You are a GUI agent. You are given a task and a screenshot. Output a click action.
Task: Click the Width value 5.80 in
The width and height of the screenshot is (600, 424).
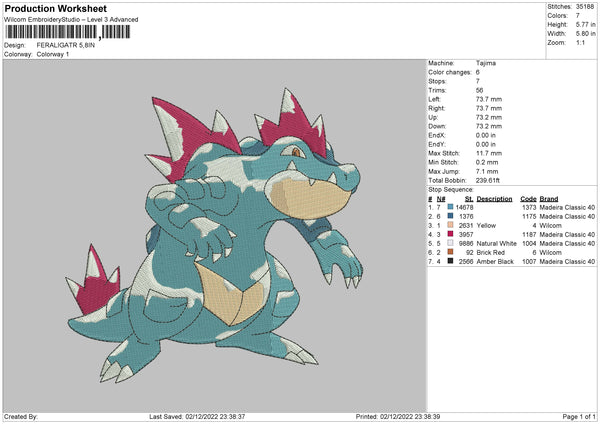585,34
